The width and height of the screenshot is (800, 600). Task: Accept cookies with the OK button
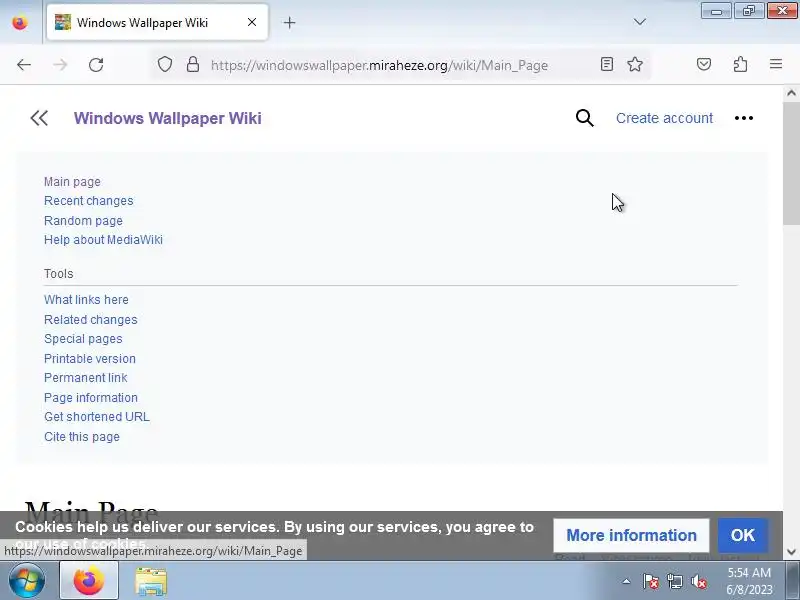pos(743,535)
